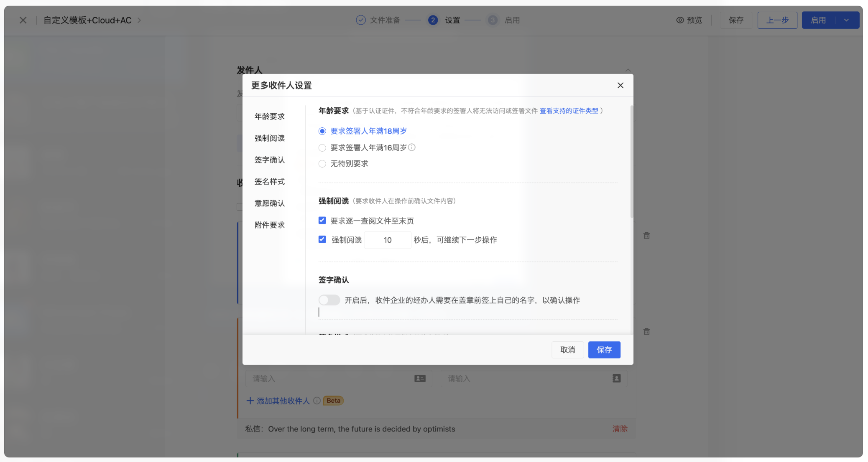Open 查看支持的证件类型 link
Image resolution: width=868 pixels, height=462 pixels.
click(569, 111)
